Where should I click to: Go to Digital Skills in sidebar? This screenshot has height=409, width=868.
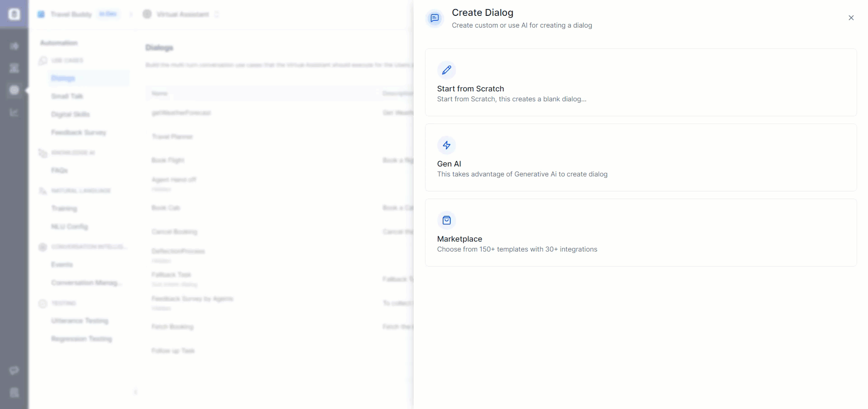pos(70,114)
